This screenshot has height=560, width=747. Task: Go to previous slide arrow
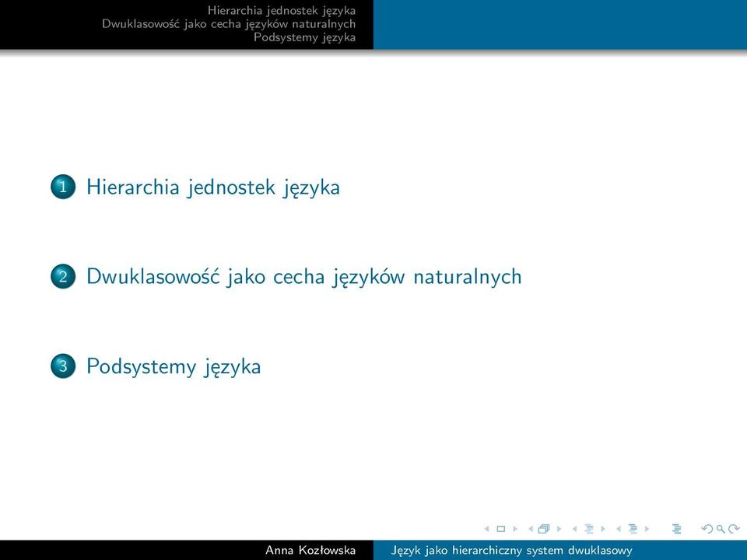487,529
